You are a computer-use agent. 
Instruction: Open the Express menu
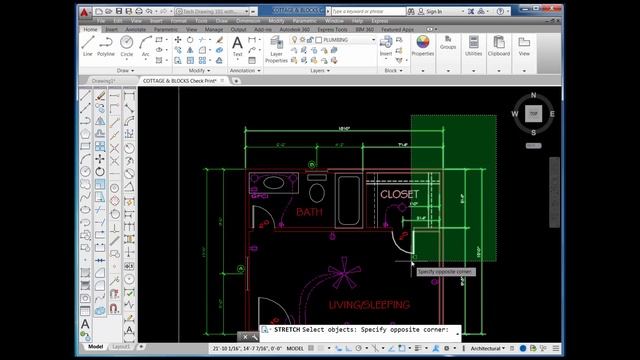coord(380,21)
